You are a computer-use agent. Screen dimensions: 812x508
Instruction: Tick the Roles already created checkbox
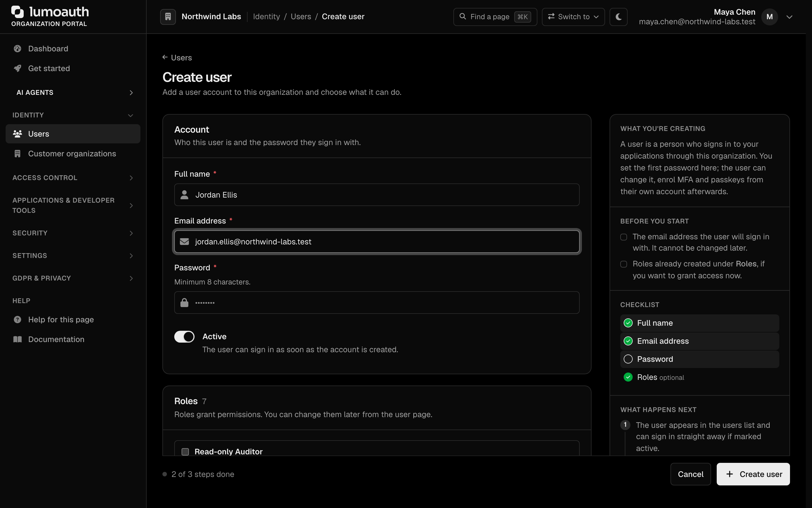[623, 264]
